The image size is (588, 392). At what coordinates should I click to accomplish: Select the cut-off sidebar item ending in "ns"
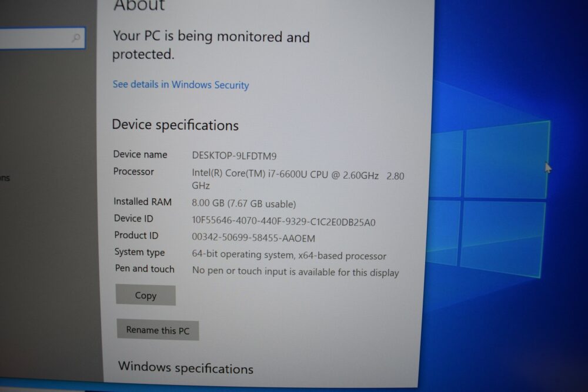click(x=5, y=177)
